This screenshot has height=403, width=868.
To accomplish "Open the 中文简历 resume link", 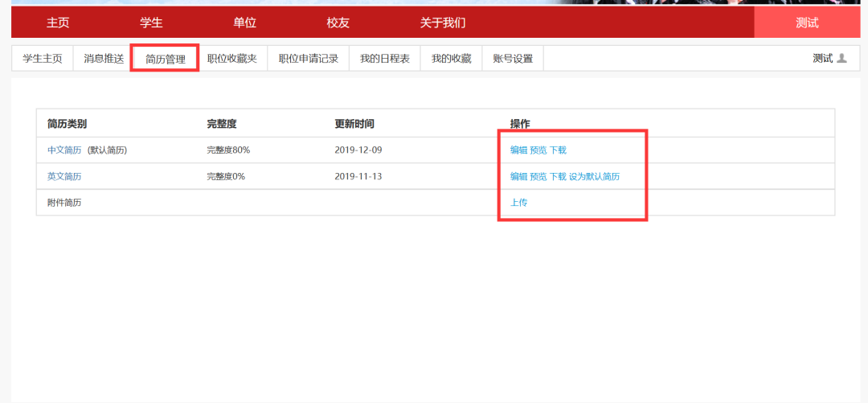I will point(64,150).
